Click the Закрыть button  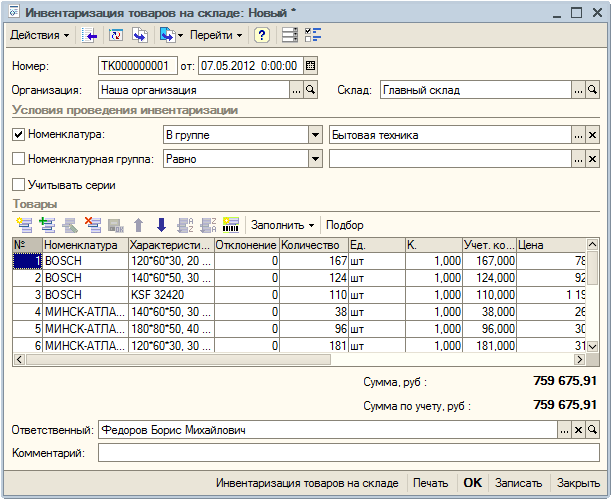(578, 483)
